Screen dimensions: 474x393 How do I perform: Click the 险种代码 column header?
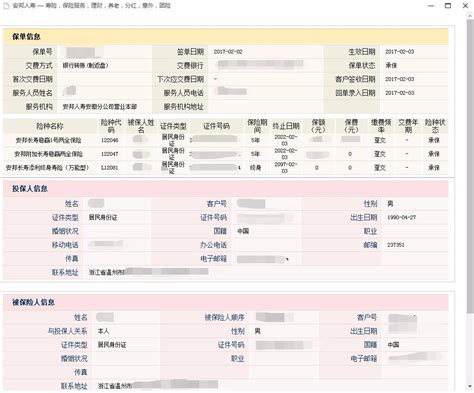(x=111, y=126)
